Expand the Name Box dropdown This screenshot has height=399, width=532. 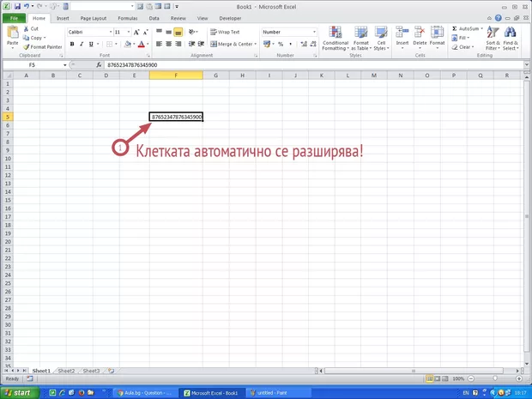tap(64, 65)
